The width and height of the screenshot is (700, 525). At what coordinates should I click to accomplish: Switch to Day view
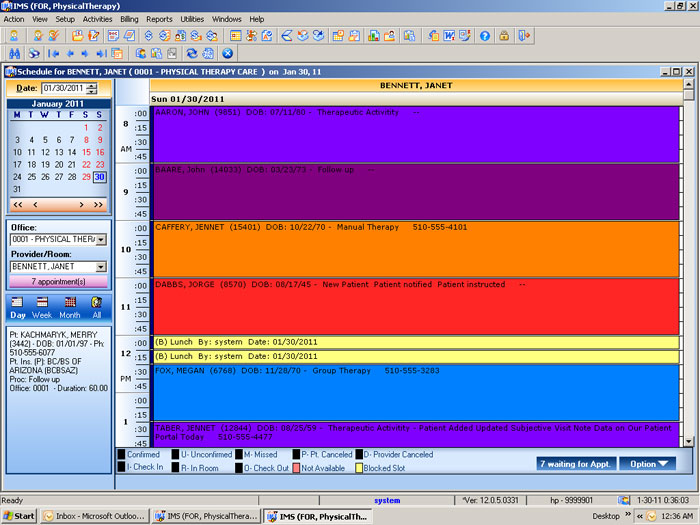tap(17, 308)
